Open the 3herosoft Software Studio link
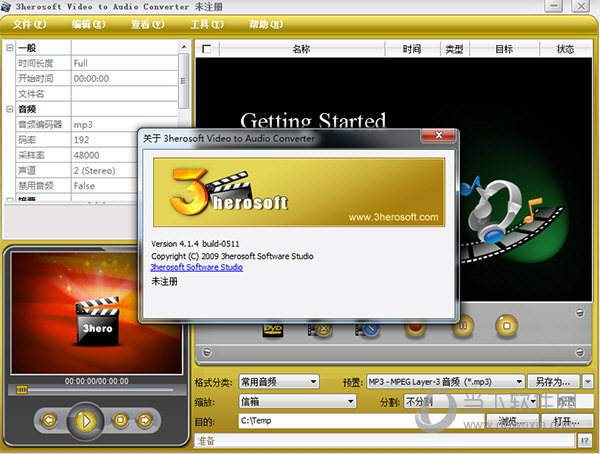This screenshot has width=600, height=454. (197, 267)
